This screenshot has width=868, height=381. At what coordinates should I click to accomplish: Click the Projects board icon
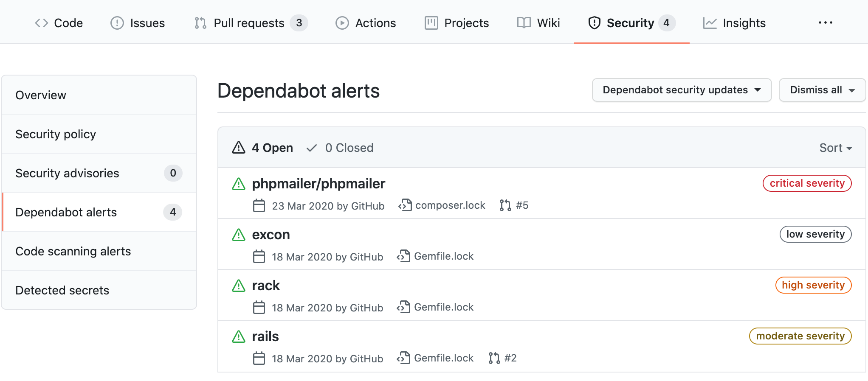[431, 23]
